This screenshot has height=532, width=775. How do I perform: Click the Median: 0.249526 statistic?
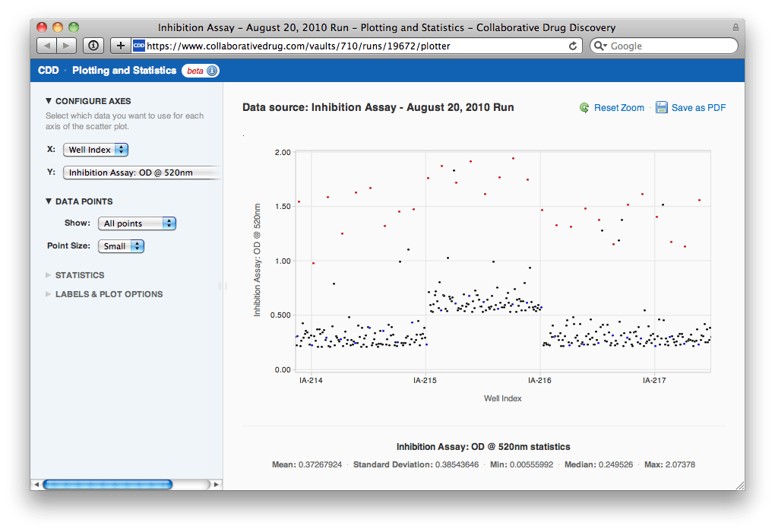point(599,465)
